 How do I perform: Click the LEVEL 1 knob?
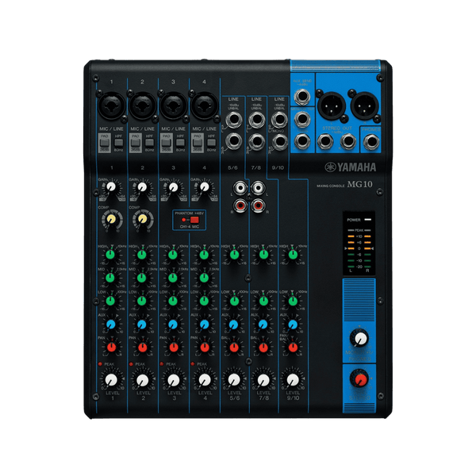tap(111, 380)
